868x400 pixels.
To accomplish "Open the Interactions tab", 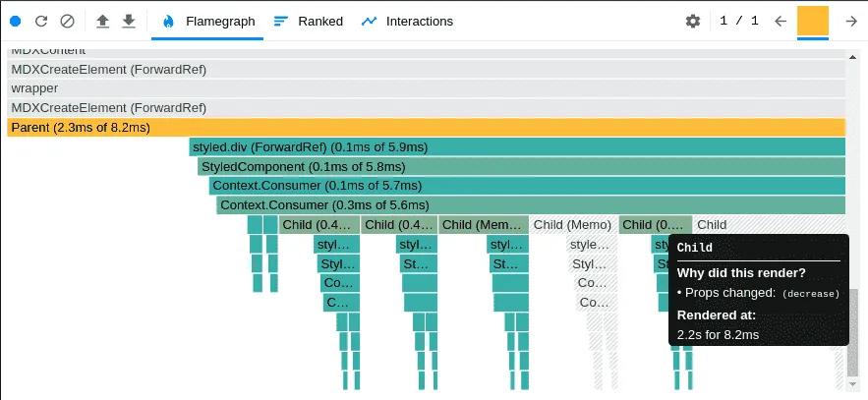I will [406, 21].
